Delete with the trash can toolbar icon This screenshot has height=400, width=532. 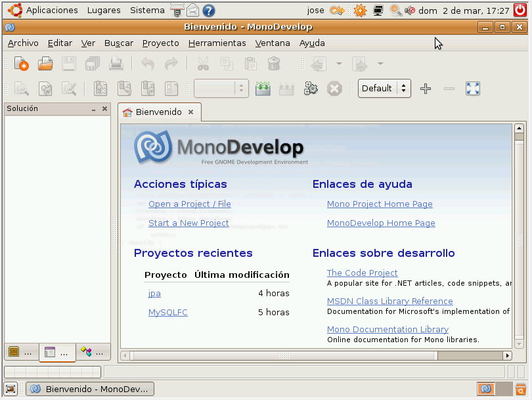click(274, 64)
